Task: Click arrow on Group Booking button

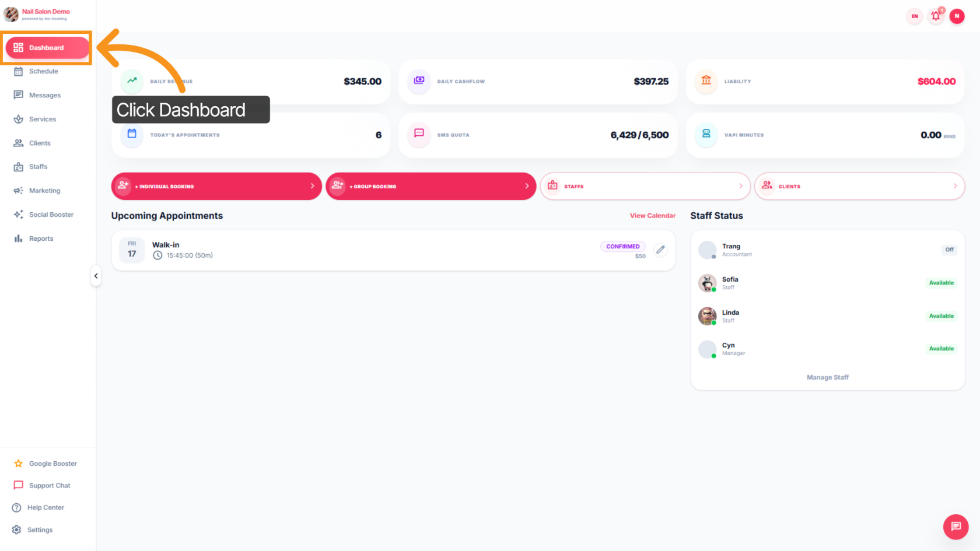Action: tap(527, 186)
